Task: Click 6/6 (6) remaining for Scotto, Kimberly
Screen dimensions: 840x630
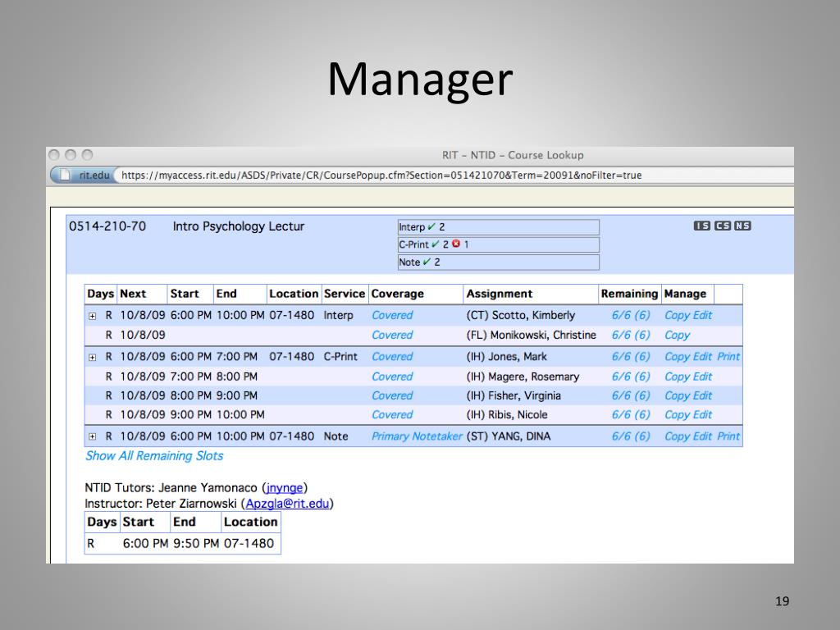Action: click(x=631, y=316)
